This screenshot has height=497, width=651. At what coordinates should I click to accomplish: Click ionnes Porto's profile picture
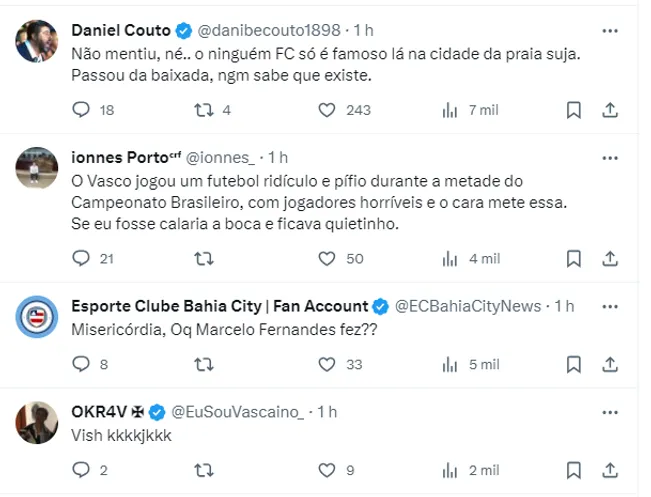[37, 168]
